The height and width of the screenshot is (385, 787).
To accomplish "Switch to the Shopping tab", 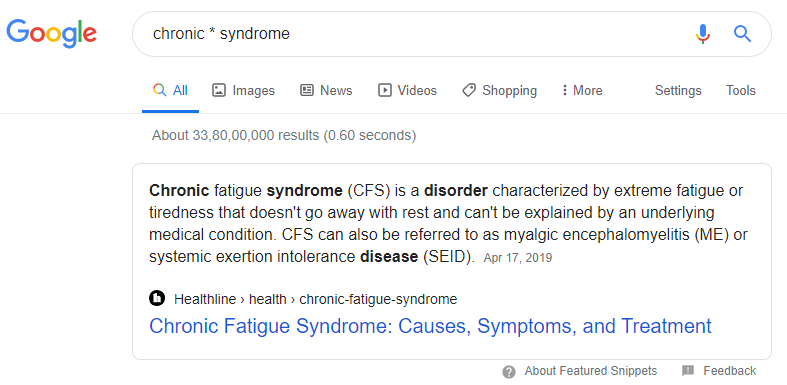I will tap(499, 90).
